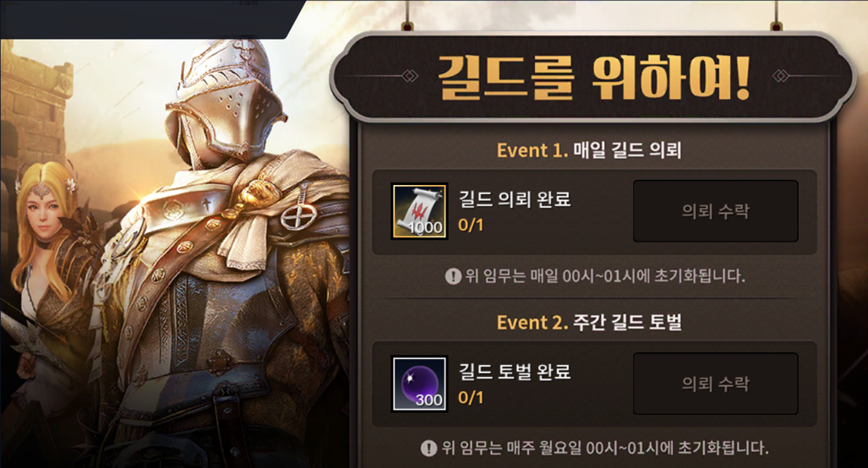Click the guild scroll reward icon
Viewport: 868px width, 468px height.
(419, 211)
